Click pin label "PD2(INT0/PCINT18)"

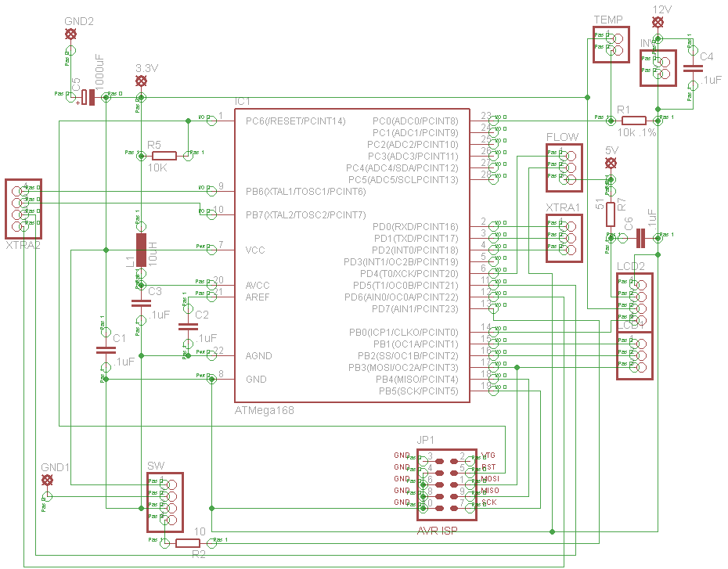click(x=415, y=250)
